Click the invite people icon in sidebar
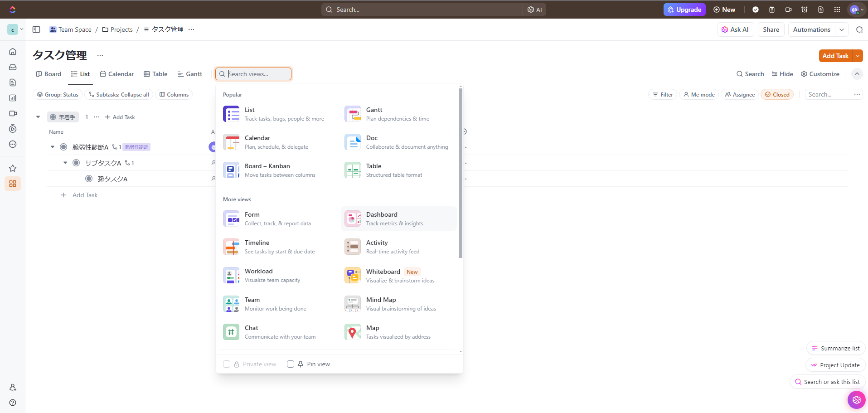Screen dimensions: 868x413 pyautogui.click(x=13, y=387)
